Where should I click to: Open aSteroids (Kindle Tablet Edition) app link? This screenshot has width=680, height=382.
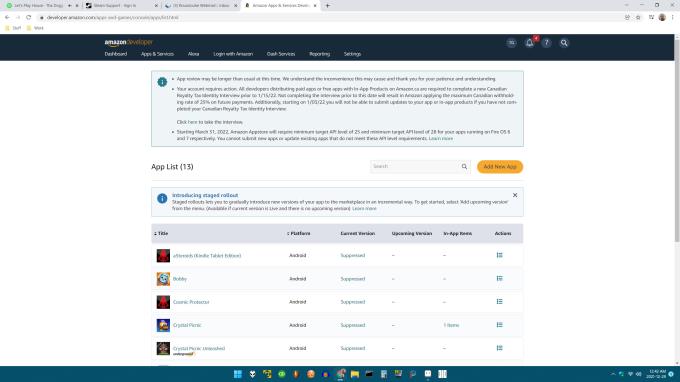[x=207, y=256]
